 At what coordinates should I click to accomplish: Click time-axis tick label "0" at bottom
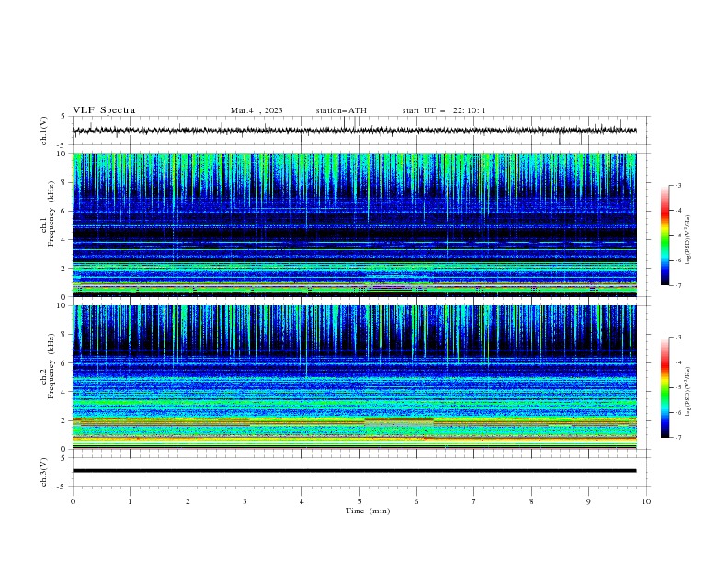[x=73, y=501]
